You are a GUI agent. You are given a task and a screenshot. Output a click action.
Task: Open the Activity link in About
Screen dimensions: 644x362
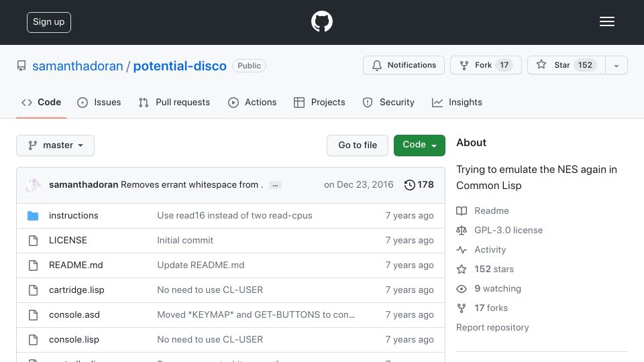(490, 250)
